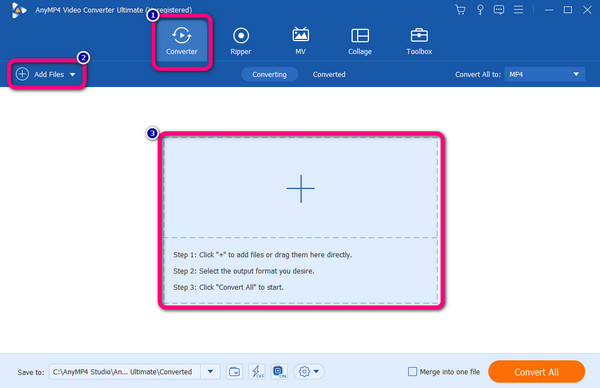Click the 'Step 2: Select the output format' text

(244, 271)
